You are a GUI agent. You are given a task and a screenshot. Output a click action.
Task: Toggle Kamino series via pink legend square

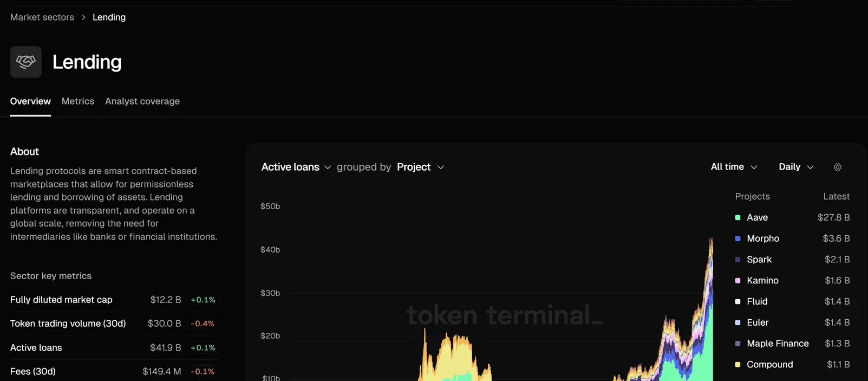738,281
